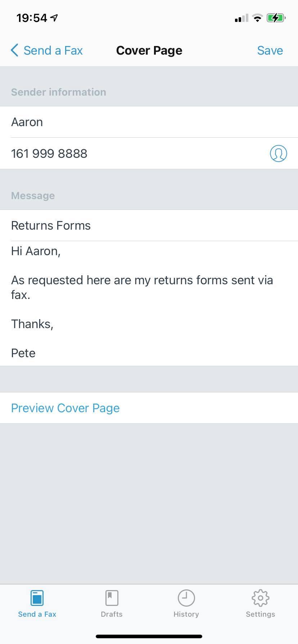The width and height of the screenshot is (298, 644).
Task: Tap the message body starting with Hi Aaron
Action: point(144,302)
